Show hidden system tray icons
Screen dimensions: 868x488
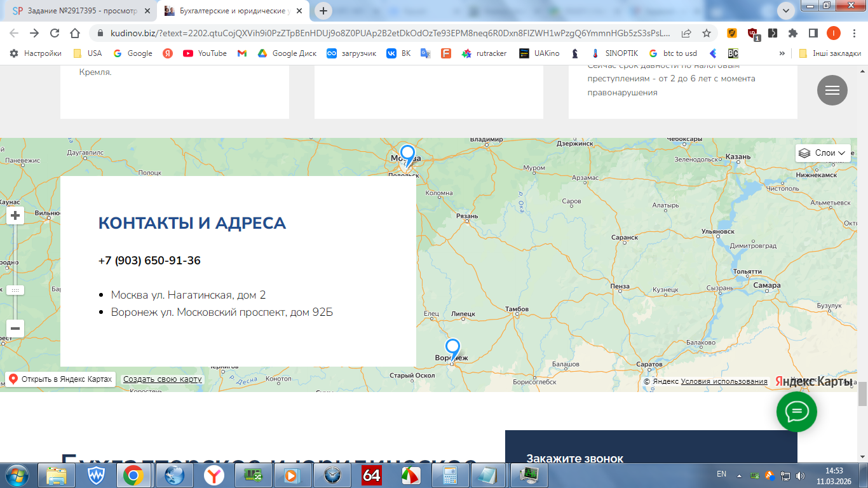click(739, 475)
